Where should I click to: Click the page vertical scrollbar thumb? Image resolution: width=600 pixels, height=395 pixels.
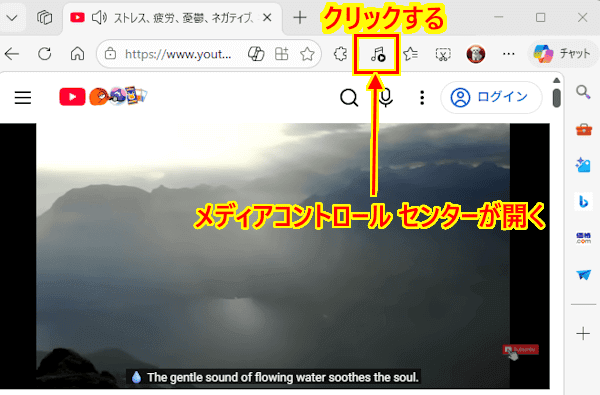coord(557,98)
